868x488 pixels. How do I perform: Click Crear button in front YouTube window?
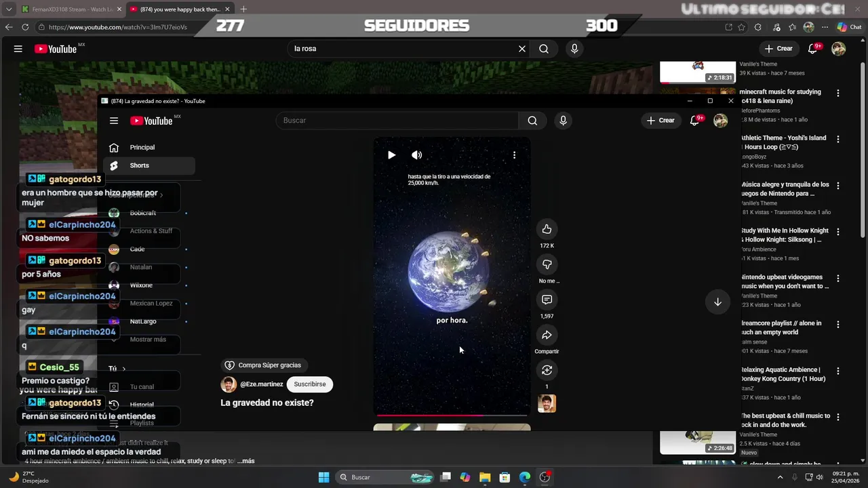tap(660, 121)
